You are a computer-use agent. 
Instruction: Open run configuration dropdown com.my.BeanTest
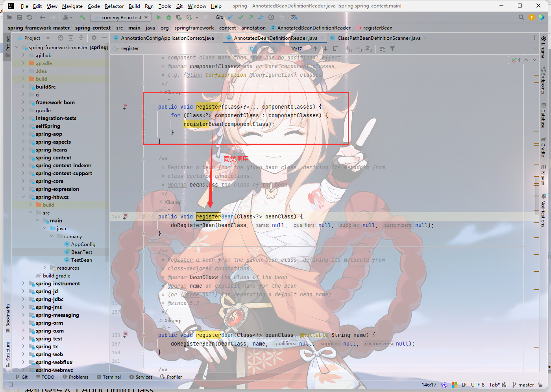tap(121, 17)
